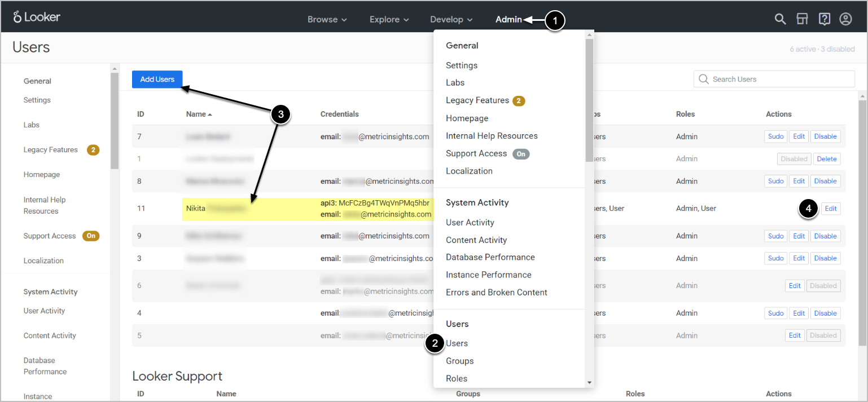Click Edit for user ID 3
This screenshot has height=402, width=868.
(x=799, y=258)
